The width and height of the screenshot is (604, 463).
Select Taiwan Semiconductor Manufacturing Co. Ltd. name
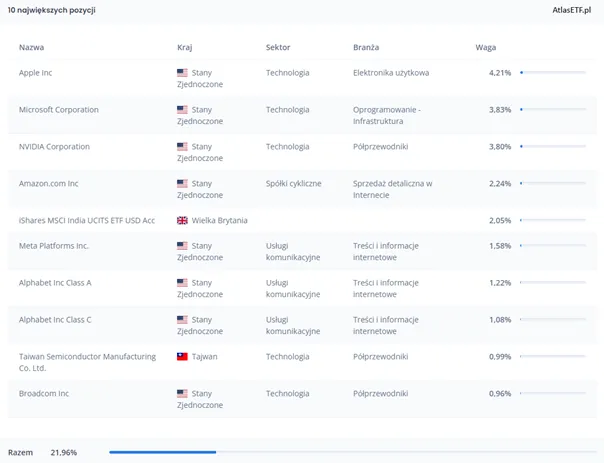point(87,362)
